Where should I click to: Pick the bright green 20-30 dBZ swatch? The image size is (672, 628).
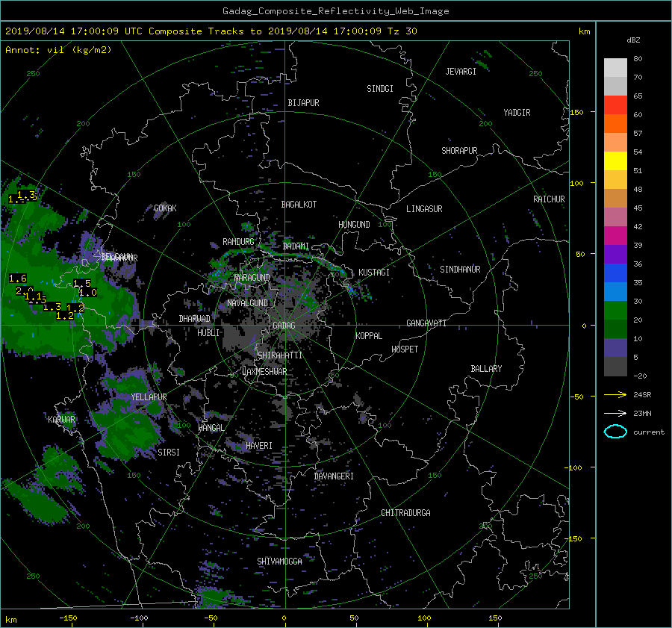coord(615,311)
